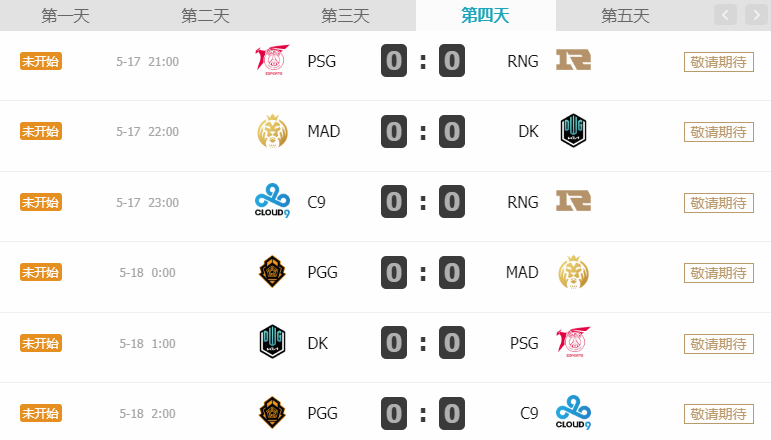Viewport: 771px width, 440px height.
Task: Click 敬请期待 button for PSG vs RNG
Action: coord(718,62)
